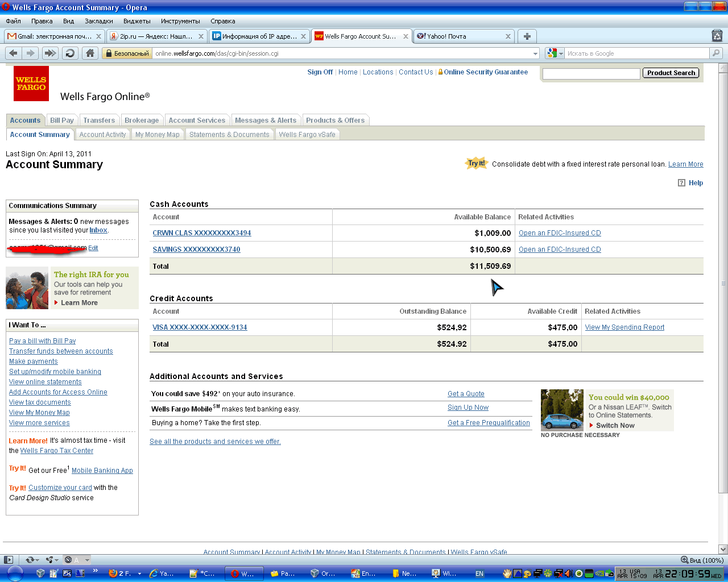
Task: Close the 2ip.ru tab
Action: [x=201, y=36]
